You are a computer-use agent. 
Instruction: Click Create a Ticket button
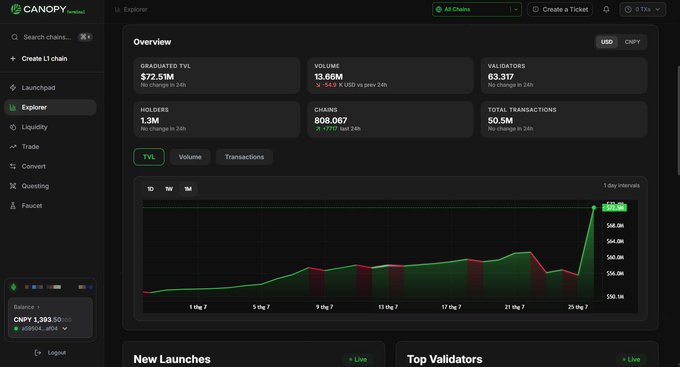560,9
